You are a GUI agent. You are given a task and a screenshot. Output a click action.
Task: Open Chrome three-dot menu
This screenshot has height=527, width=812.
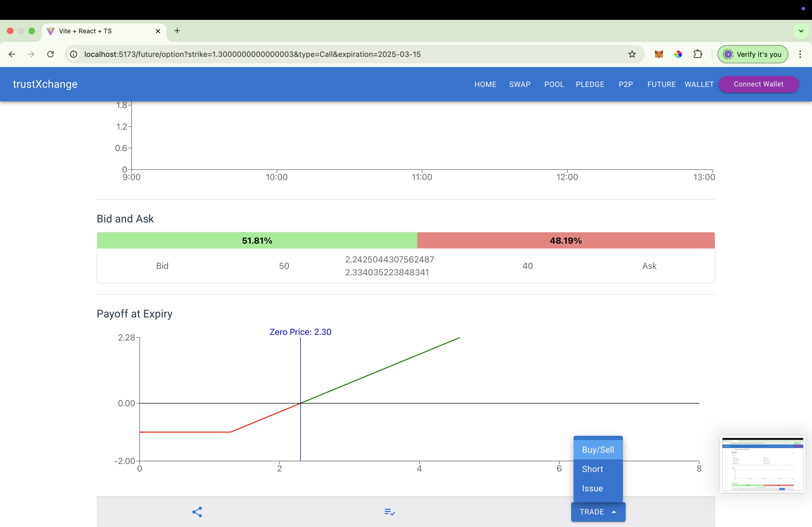coord(800,54)
